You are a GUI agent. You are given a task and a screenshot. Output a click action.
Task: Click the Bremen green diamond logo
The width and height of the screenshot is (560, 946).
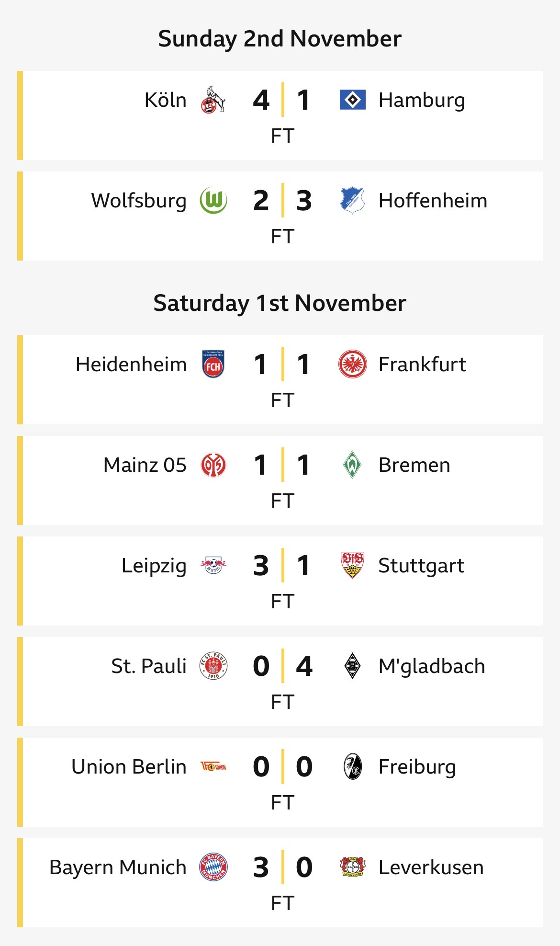352,465
